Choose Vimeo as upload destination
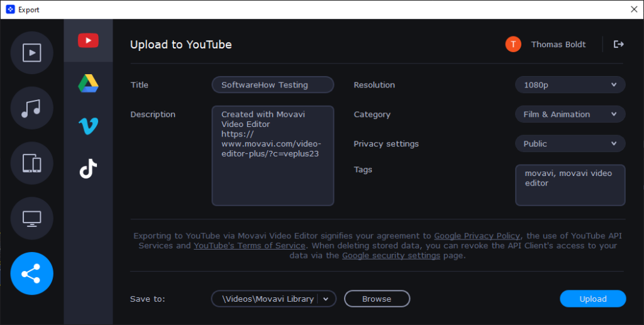This screenshot has height=325, width=644. 88,126
